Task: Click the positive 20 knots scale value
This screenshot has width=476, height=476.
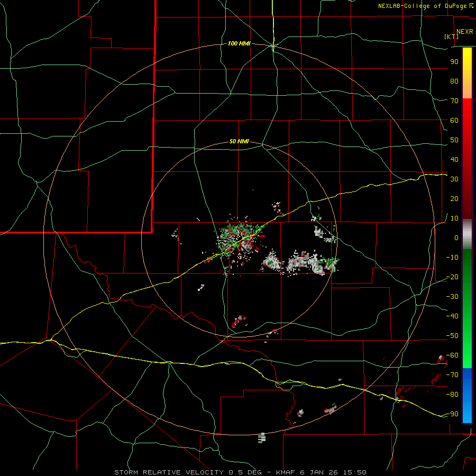Action: coord(454,198)
